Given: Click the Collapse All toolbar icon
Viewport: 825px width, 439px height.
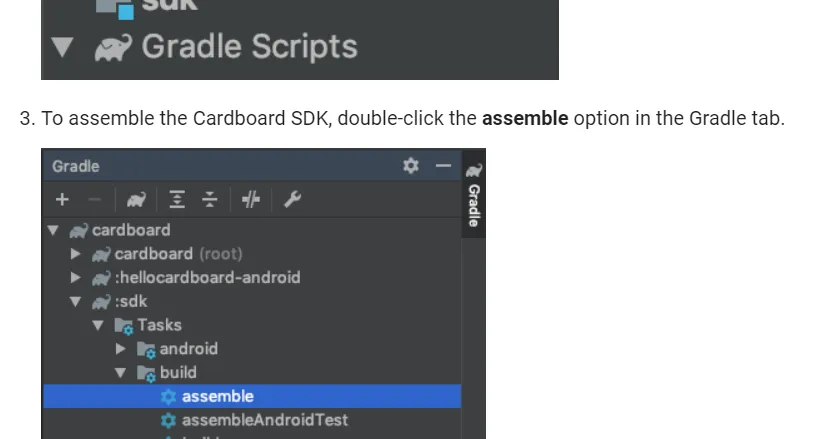Looking at the screenshot, I should pos(209,200).
